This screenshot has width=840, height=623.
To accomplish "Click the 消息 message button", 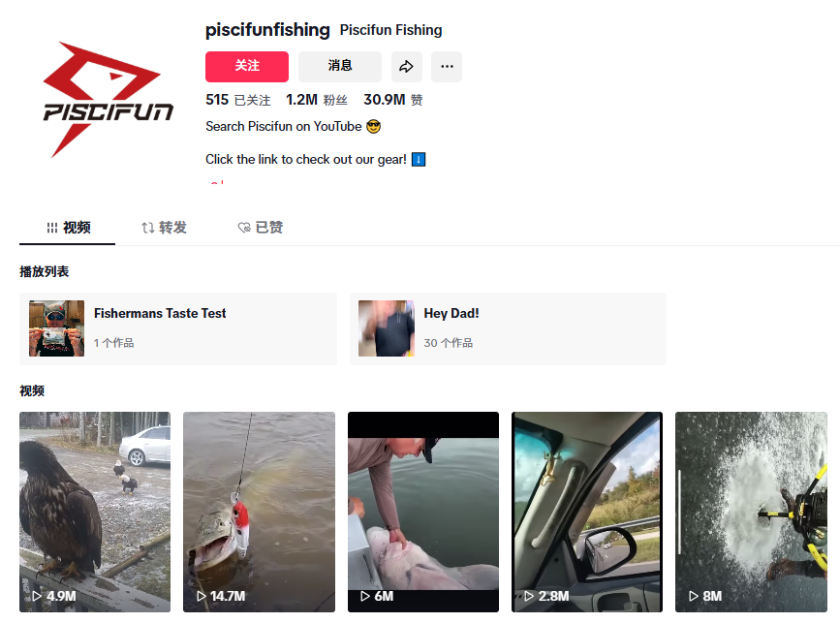I will coord(340,67).
